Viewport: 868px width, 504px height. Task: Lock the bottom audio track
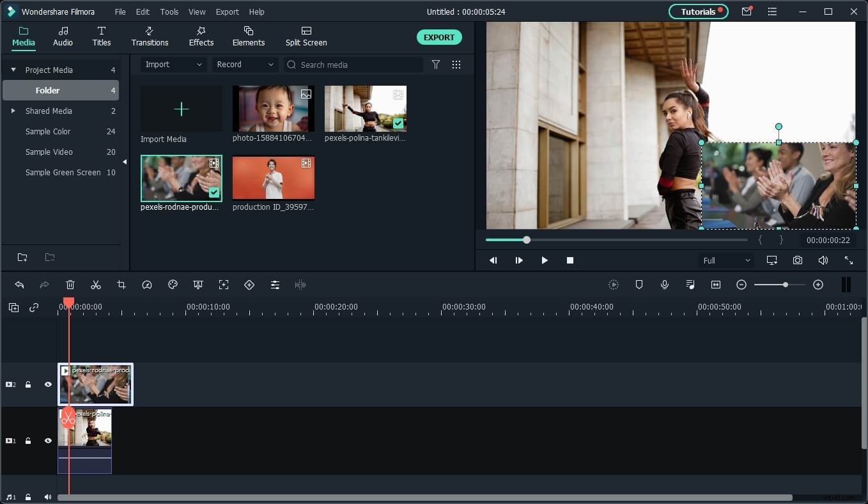27,497
